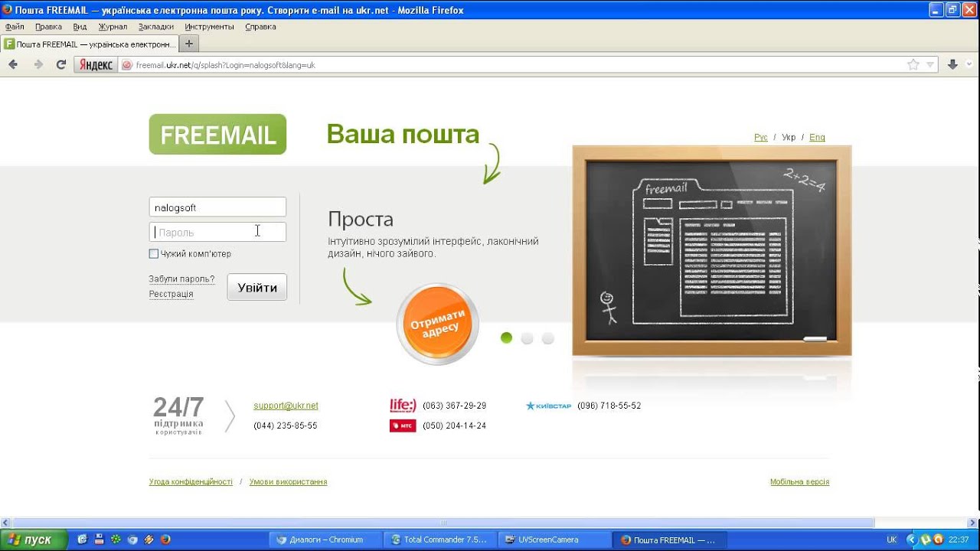Image resolution: width=980 pixels, height=551 pixels.
Task: Click the Пароль password field
Action: click(217, 232)
